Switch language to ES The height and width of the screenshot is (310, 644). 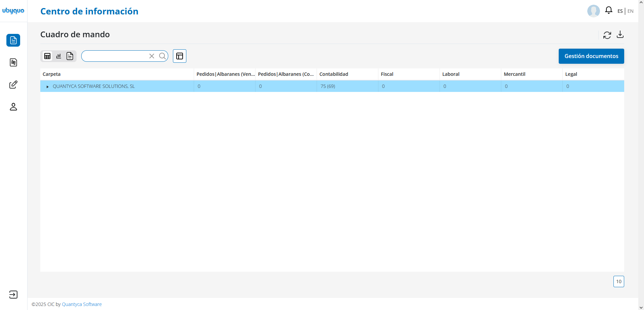pos(620,11)
